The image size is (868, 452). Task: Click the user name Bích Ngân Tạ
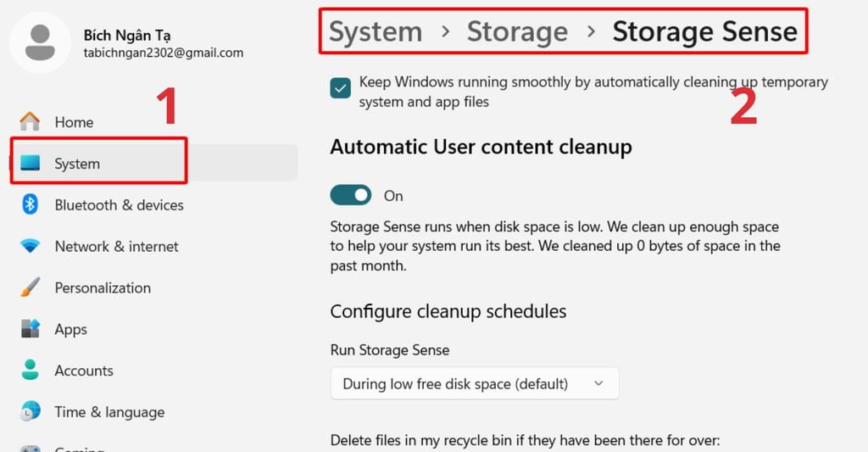(x=127, y=35)
